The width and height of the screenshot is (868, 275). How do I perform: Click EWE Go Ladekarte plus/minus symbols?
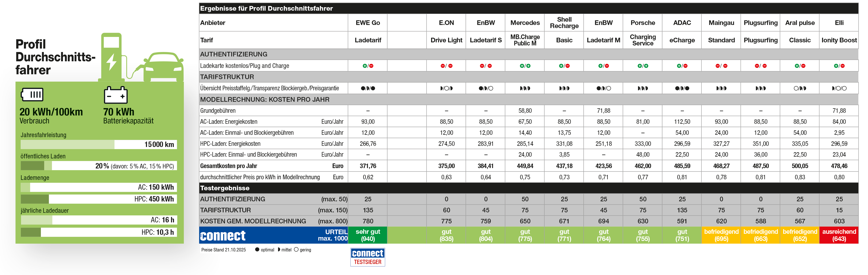click(368, 66)
